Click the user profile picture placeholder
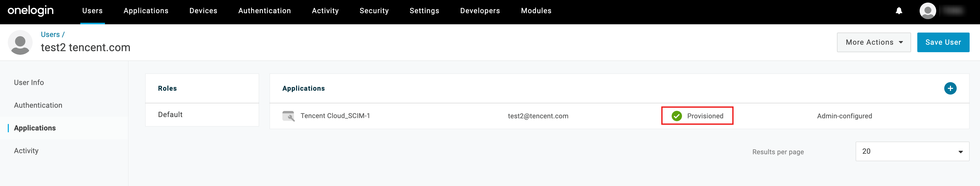 pos(20,43)
